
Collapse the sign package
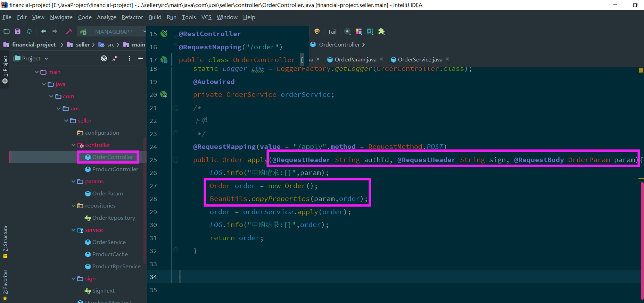pyautogui.click(x=74, y=278)
